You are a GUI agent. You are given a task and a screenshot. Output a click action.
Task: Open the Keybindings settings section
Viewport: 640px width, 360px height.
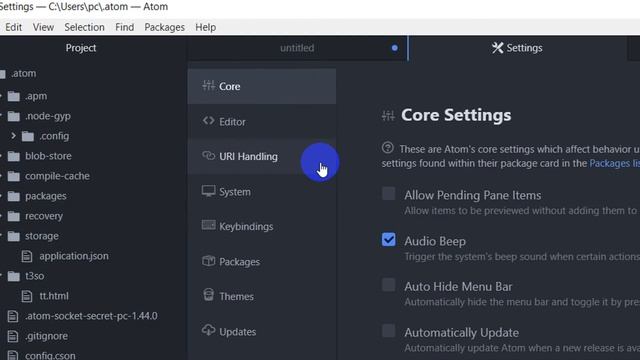pos(262,227)
